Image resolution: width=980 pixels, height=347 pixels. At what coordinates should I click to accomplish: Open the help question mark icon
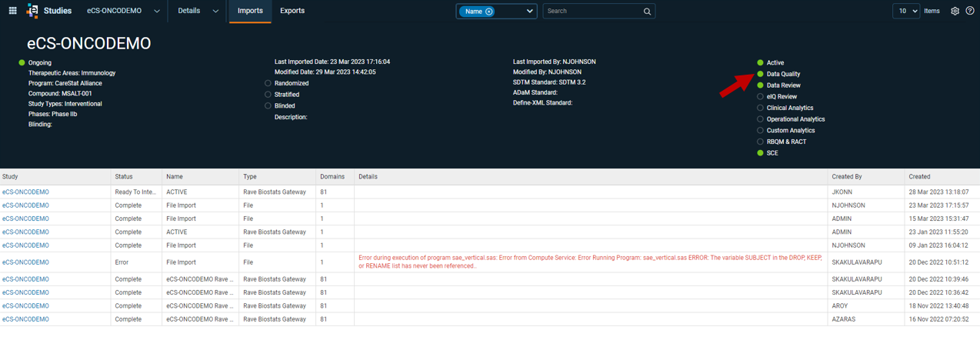tap(970, 11)
